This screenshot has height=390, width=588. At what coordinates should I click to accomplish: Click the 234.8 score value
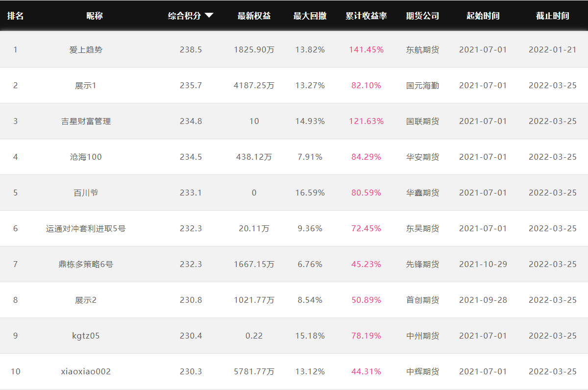point(191,121)
